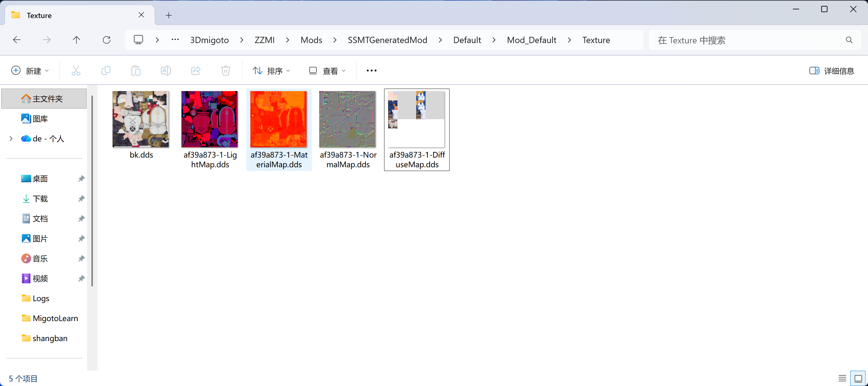Image resolution: width=868 pixels, height=386 pixels.
Task: Cut the selected file using scissors icon
Action: [75, 71]
